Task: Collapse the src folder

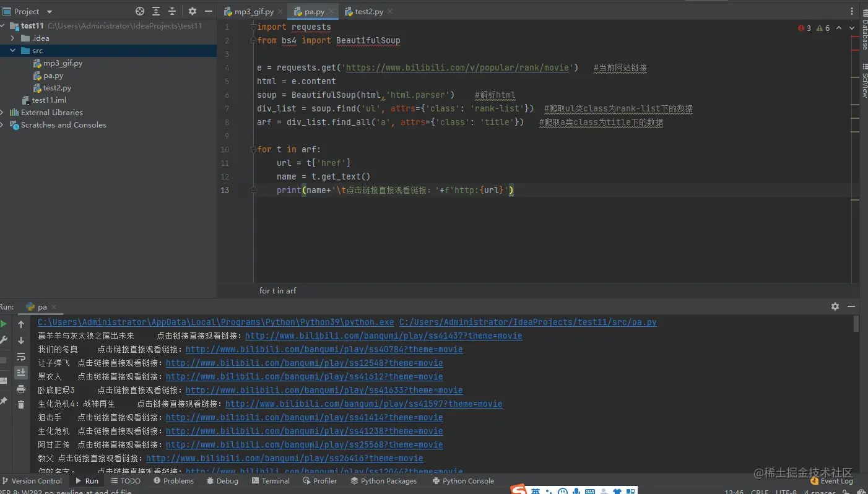Action: click(x=13, y=51)
